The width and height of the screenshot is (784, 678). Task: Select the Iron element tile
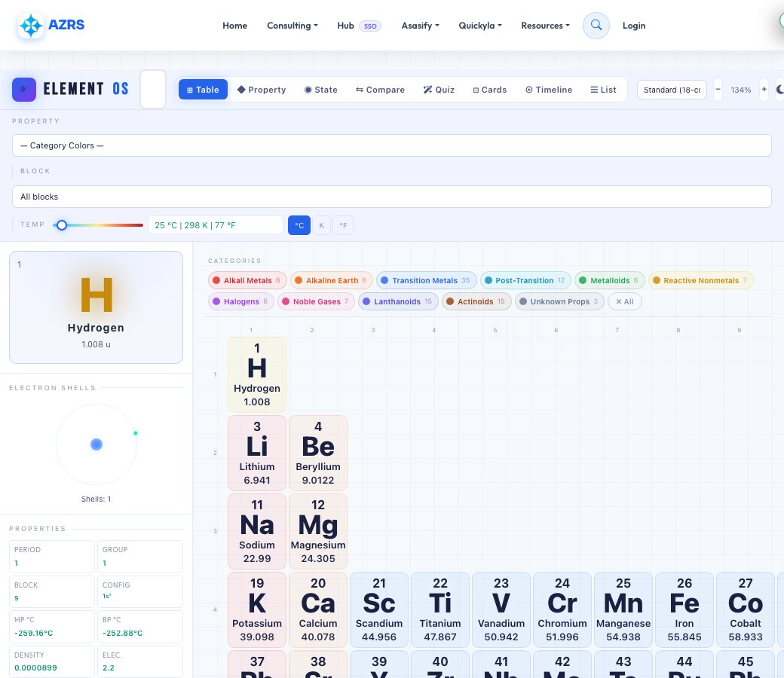(684, 610)
